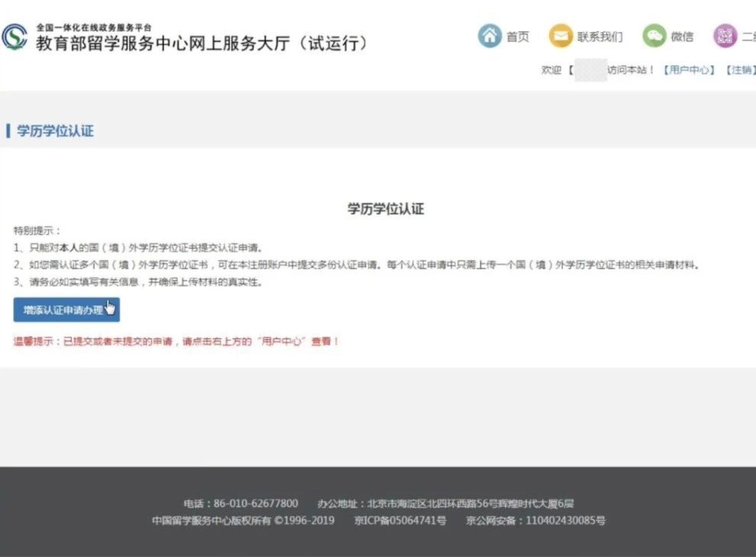Image resolution: width=756 pixels, height=557 pixels.
Task: Click the 办公地址 office address in footer
Action: (x=445, y=504)
